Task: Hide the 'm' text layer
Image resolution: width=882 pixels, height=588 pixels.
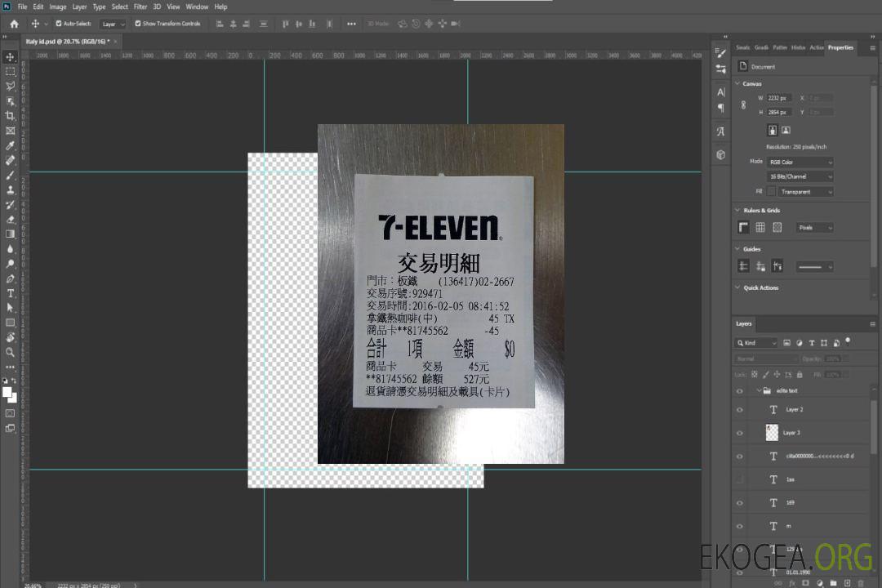Action: [740, 526]
